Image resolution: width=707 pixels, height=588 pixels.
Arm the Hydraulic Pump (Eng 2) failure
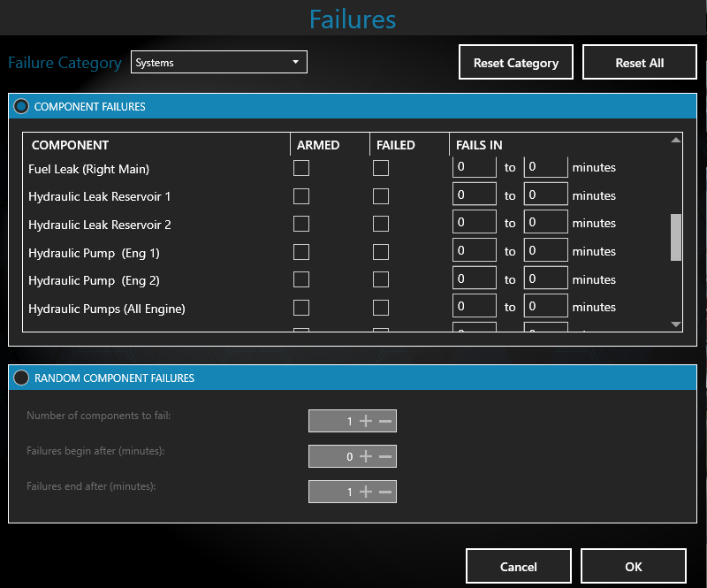click(301, 280)
